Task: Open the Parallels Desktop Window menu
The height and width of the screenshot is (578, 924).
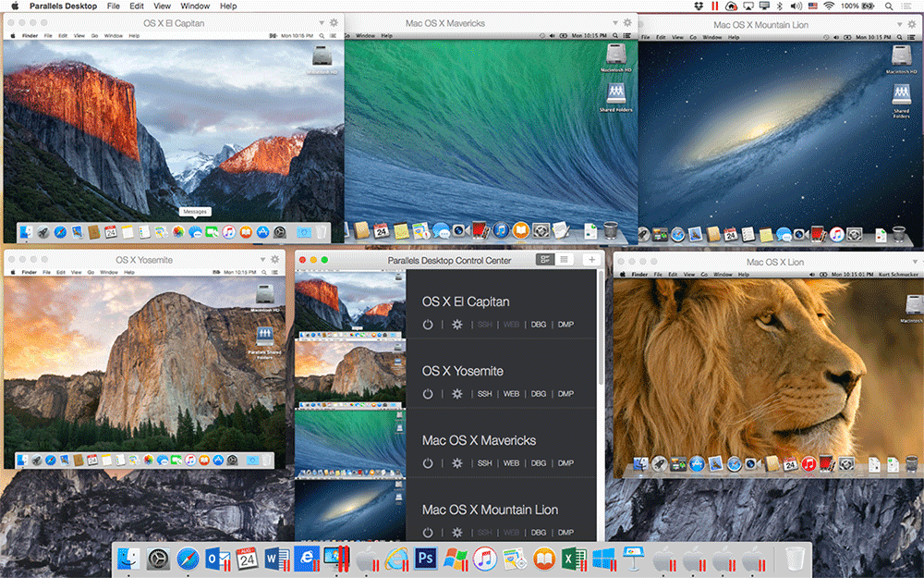Action: pyautogui.click(x=195, y=6)
